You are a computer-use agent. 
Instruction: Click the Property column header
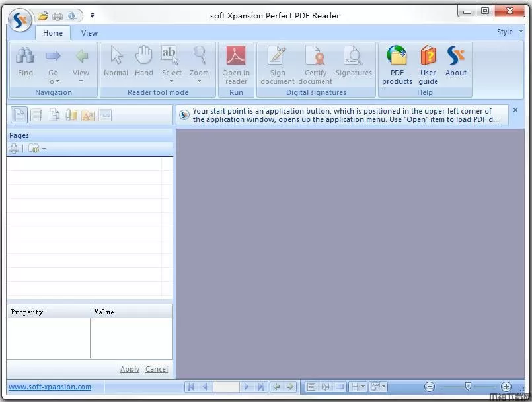coord(49,312)
